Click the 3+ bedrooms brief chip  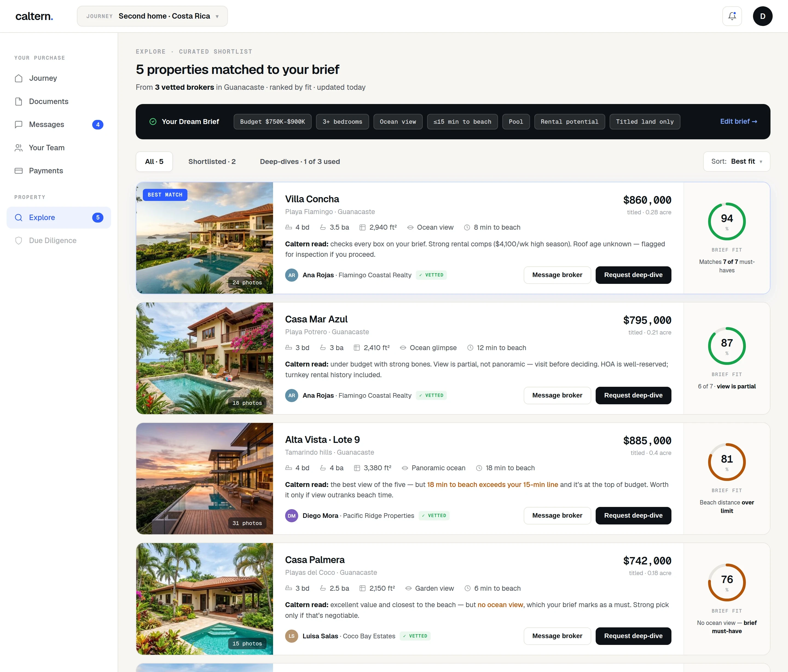(x=342, y=121)
